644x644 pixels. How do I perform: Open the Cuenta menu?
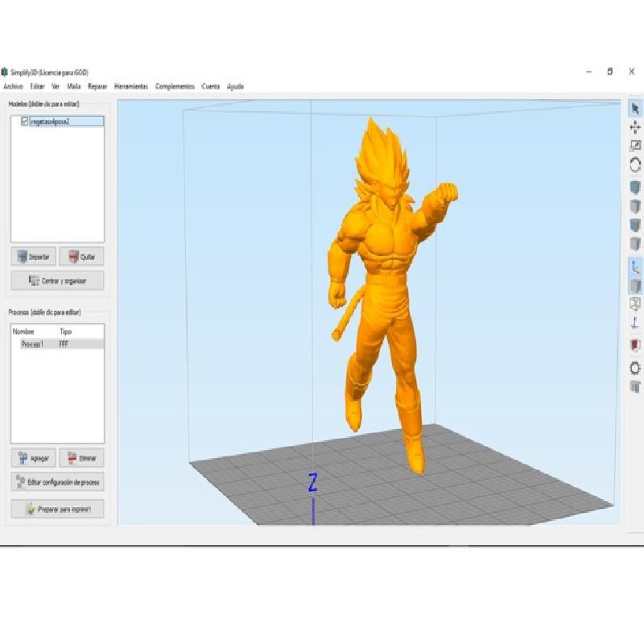point(211,86)
